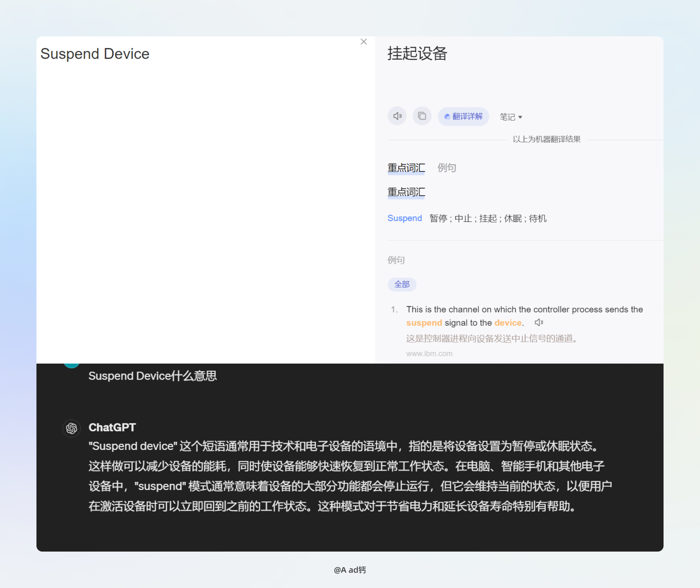Click the Chinese translation of the example sentence

pyautogui.click(x=492, y=339)
